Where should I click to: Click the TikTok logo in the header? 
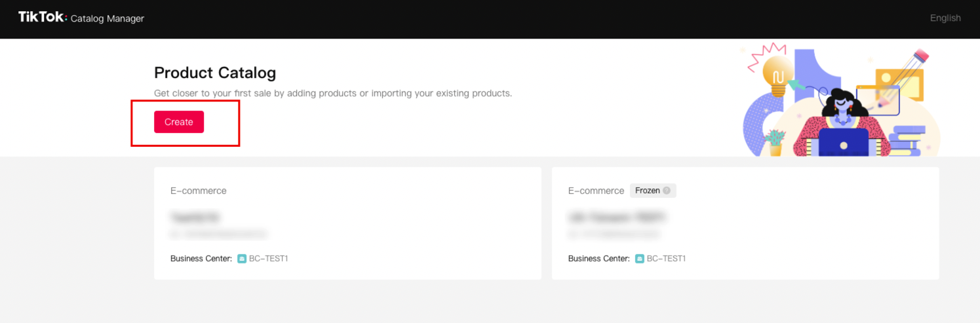coord(42,18)
